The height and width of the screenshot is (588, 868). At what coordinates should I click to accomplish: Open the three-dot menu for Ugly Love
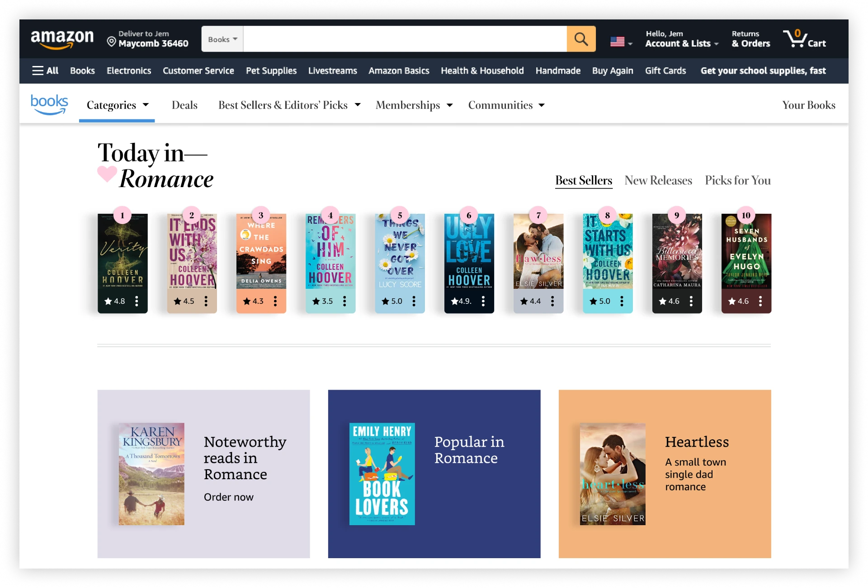click(483, 301)
